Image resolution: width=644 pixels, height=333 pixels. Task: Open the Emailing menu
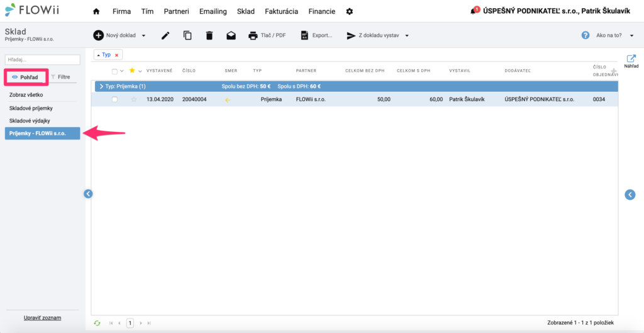213,11
